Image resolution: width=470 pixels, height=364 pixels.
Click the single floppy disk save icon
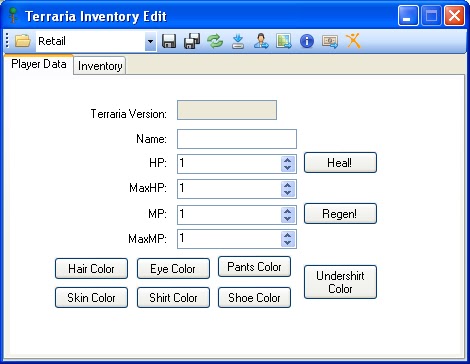(169, 41)
